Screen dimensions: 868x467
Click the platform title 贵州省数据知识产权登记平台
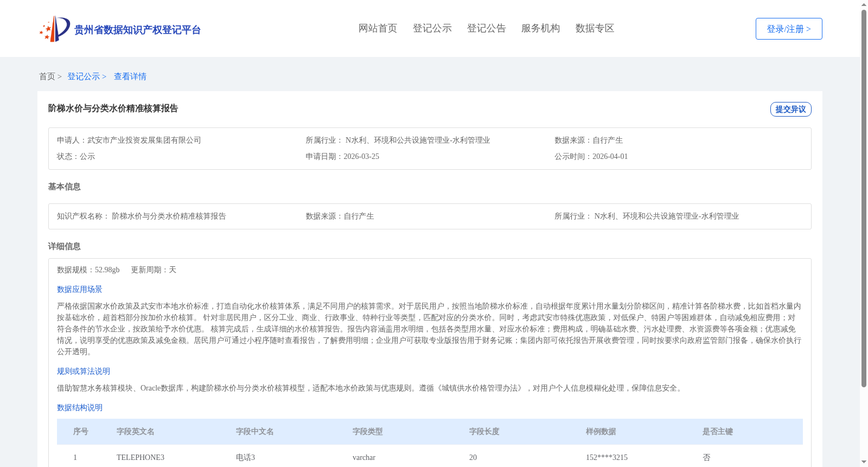click(x=137, y=30)
